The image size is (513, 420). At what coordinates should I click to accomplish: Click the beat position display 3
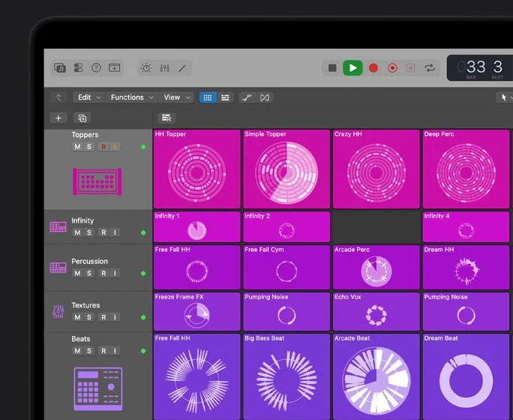(497, 67)
